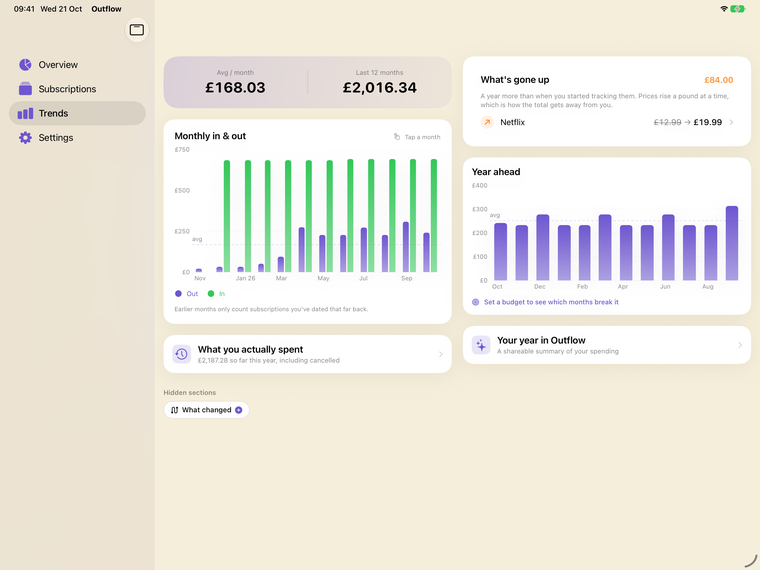
Task: Click Set a budget to see which months break it
Action: point(551,302)
